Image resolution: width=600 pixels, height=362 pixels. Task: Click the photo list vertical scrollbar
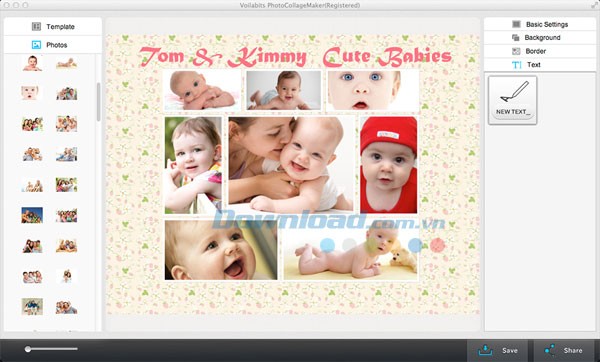98,102
